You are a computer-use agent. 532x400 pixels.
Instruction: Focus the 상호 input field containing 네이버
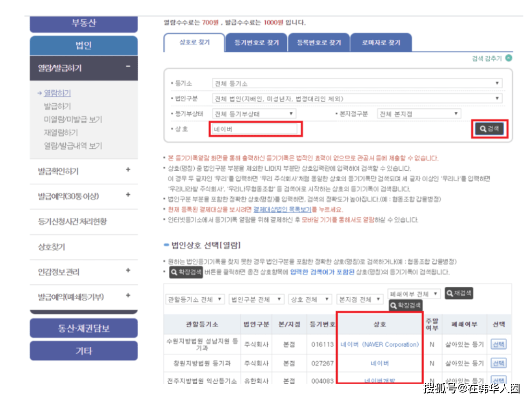[255, 129]
